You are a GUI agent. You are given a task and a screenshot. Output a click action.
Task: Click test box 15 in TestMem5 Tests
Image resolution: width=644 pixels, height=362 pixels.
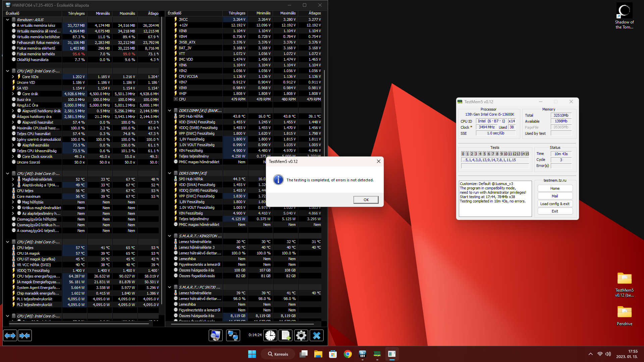click(x=527, y=154)
